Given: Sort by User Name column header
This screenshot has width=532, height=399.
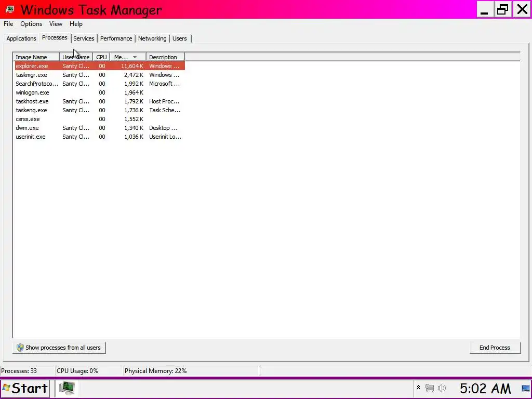Looking at the screenshot, I should point(76,57).
